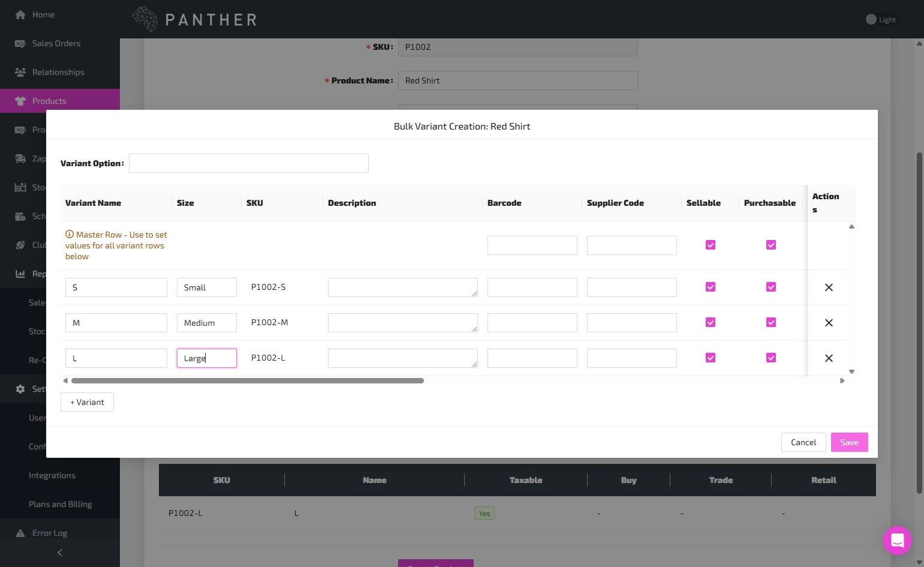
Task: Click the Settings gear icon
Action: 20,389
